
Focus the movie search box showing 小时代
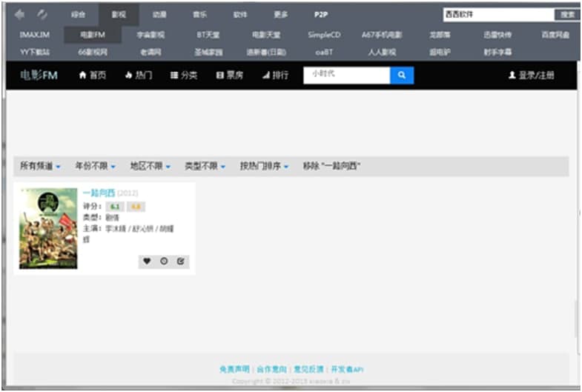[346, 76]
